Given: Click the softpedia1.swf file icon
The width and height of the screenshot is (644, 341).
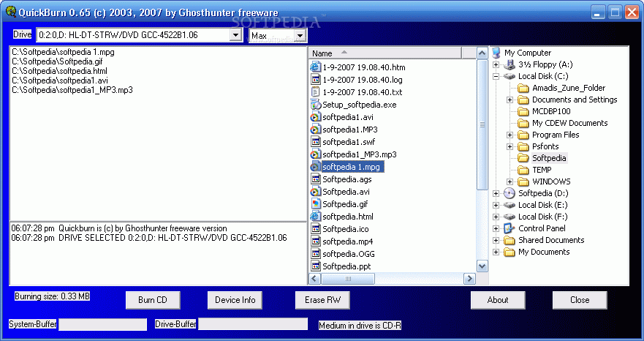Looking at the screenshot, I should point(316,141).
